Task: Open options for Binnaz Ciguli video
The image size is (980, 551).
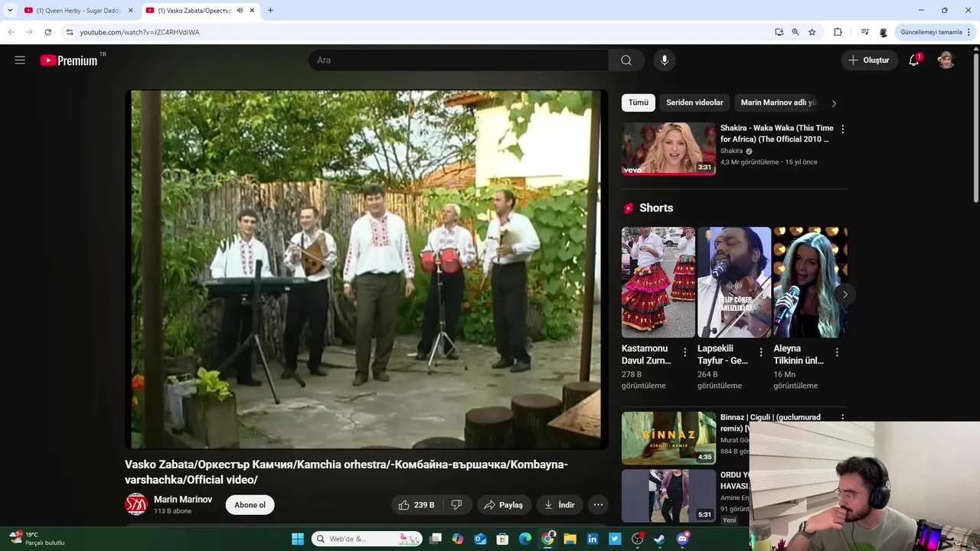Action: tap(842, 418)
